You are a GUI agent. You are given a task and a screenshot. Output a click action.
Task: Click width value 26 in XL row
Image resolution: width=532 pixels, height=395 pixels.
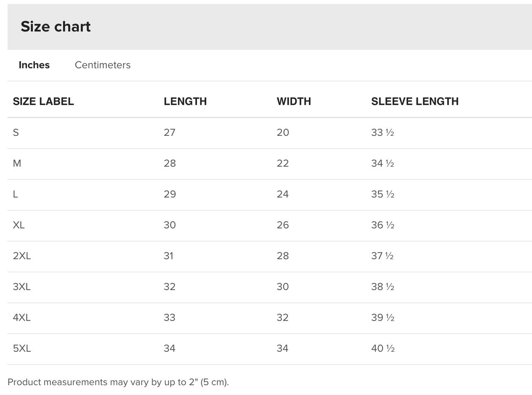[x=283, y=225]
